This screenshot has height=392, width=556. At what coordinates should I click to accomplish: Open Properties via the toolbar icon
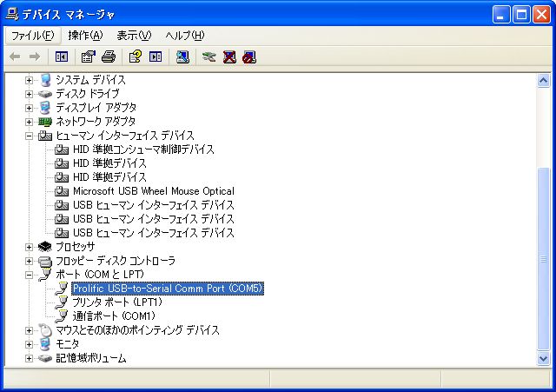(x=89, y=56)
